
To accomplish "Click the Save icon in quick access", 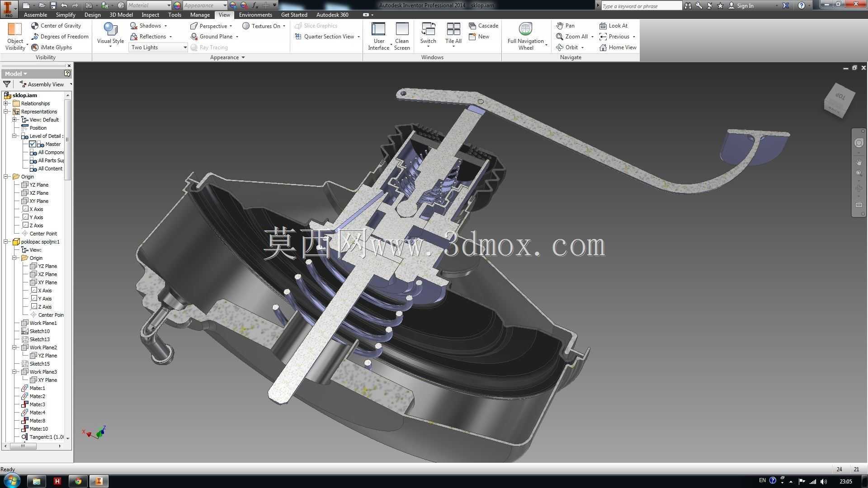I will point(53,5).
